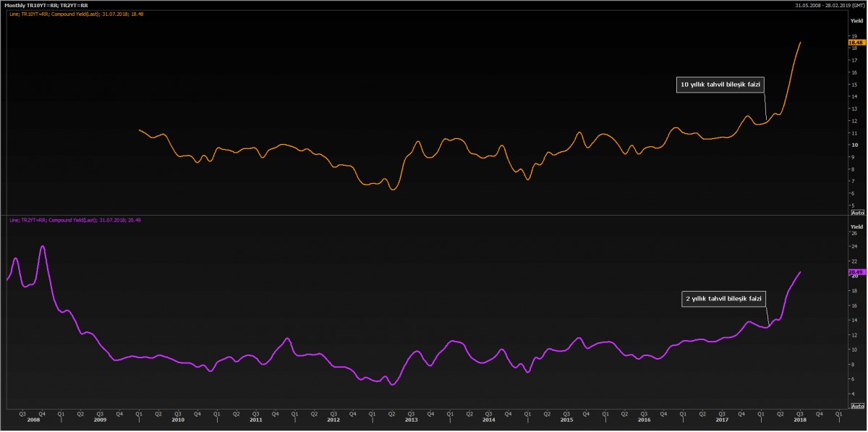Click the purple 20.49 value tag
The width and height of the screenshot is (868, 432).
(x=856, y=272)
